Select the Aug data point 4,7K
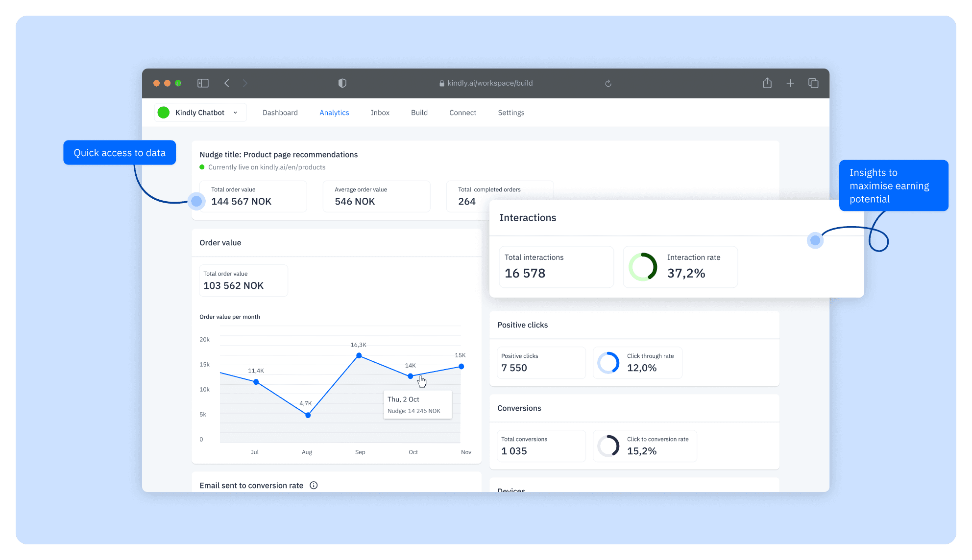972x560 pixels. (308, 415)
